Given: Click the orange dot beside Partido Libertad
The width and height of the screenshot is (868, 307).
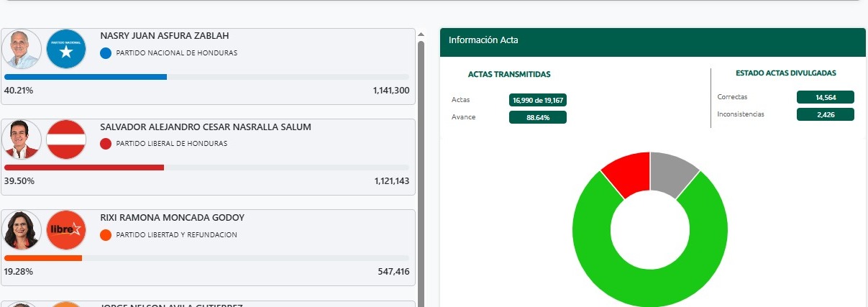Looking at the screenshot, I should [x=106, y=235].
